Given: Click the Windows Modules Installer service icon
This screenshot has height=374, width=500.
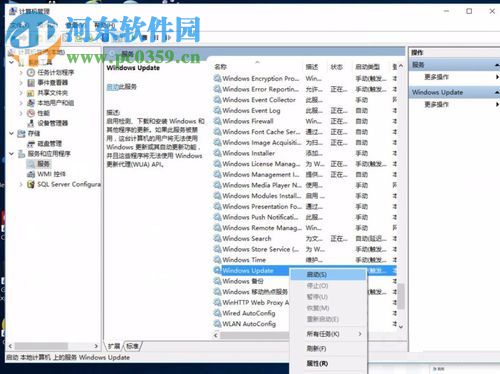Looking at the screenshot, I should click(x=217, y=196).
